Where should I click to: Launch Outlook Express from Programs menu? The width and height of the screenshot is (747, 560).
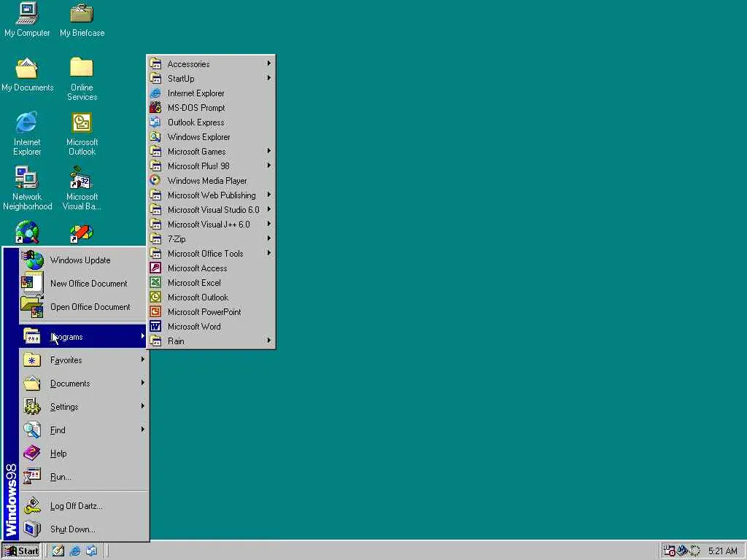point(211,122)
